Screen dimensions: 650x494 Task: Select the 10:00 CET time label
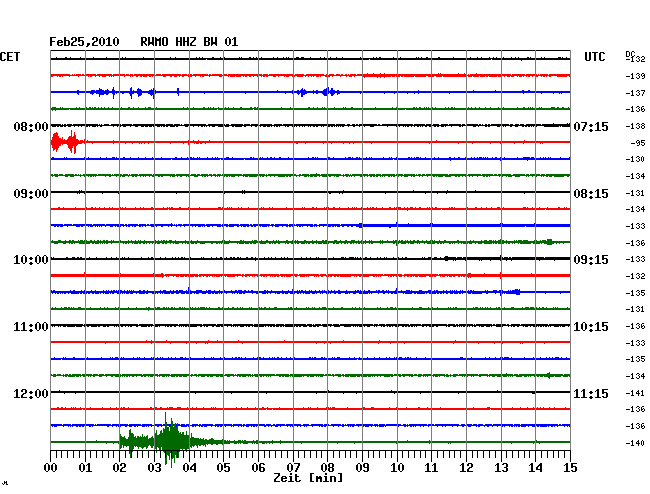coord(31,260)
